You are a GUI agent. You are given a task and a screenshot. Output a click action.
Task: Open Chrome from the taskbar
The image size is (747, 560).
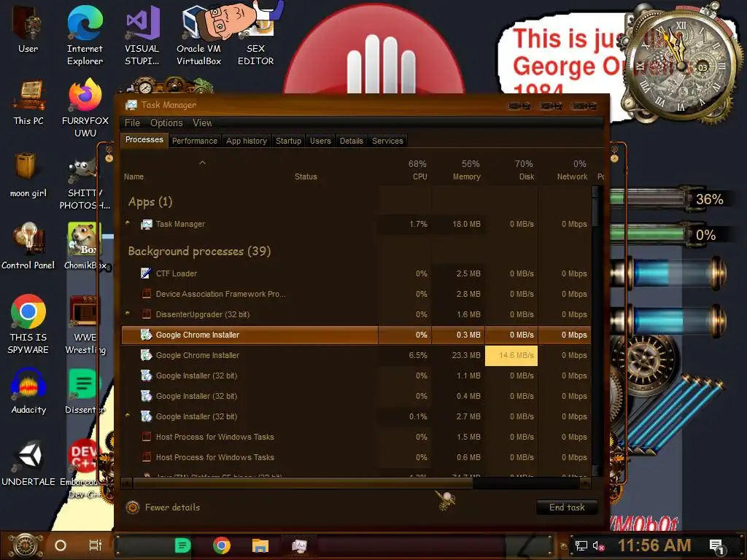222,545
